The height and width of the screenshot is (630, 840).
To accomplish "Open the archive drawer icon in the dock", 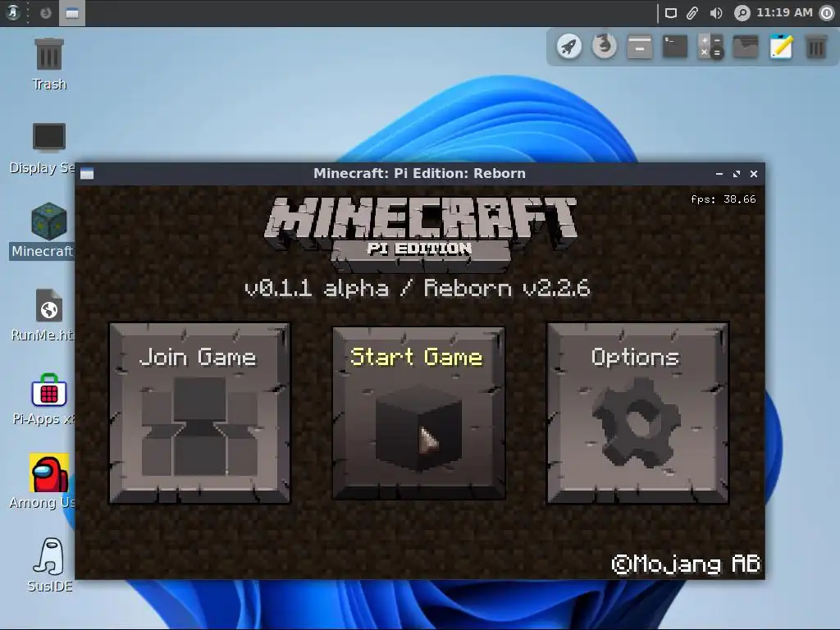I will [640, 47].
